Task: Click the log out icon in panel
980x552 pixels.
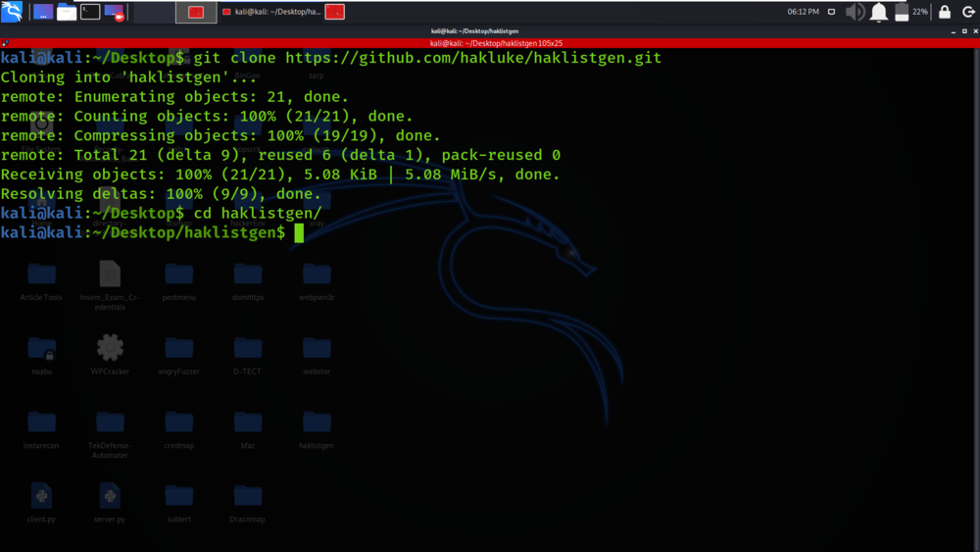Action: (968, 12)
